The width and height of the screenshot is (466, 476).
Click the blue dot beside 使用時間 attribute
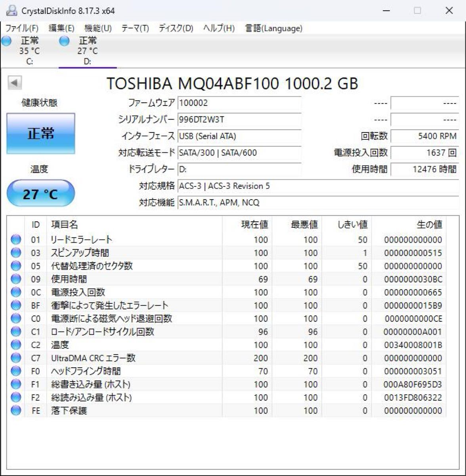pyautogui.click(x=15, y=279)
